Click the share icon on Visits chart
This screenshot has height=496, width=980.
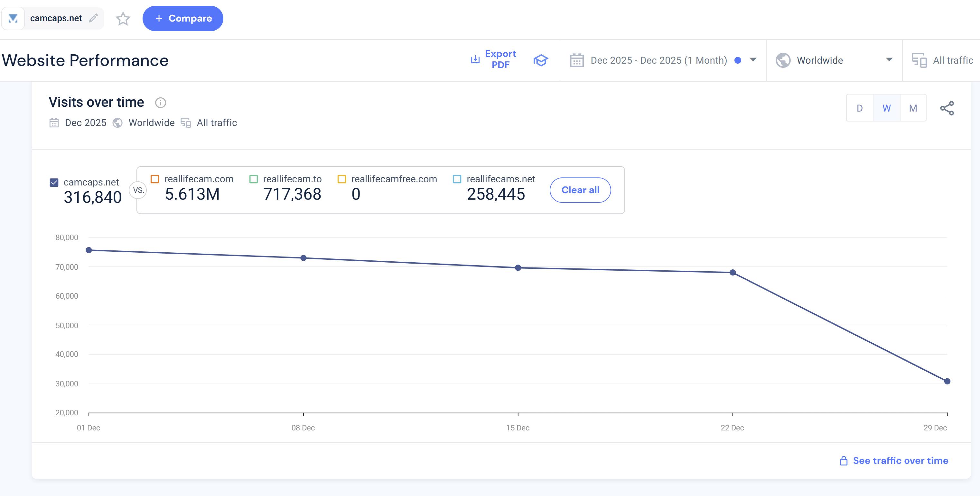coord(947,108)
